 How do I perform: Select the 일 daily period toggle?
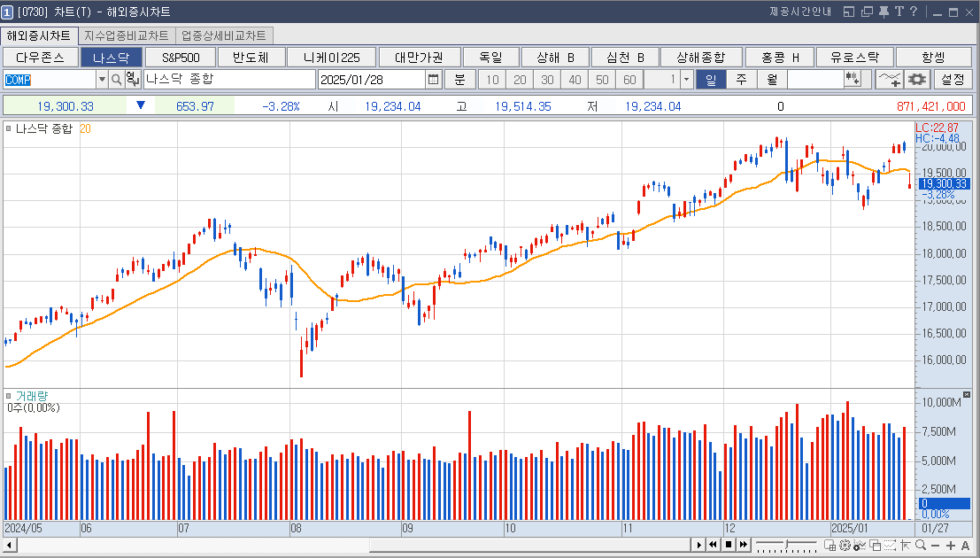tap(711, 80)
